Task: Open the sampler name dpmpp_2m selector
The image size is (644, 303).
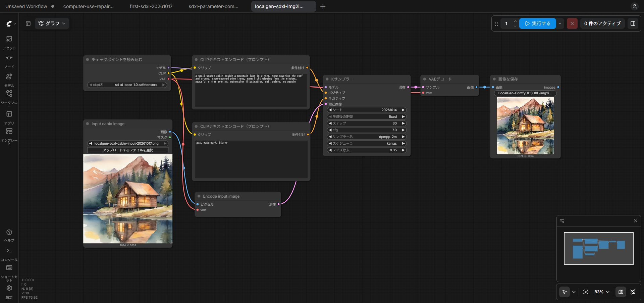Action: (367, 137)
